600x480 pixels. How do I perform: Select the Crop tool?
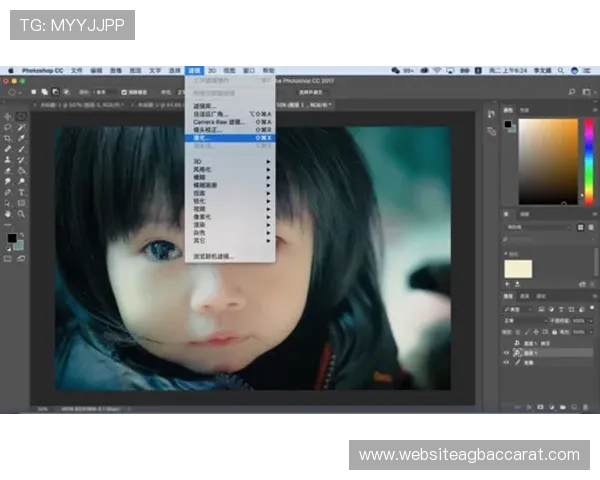(x=9, y=139)
